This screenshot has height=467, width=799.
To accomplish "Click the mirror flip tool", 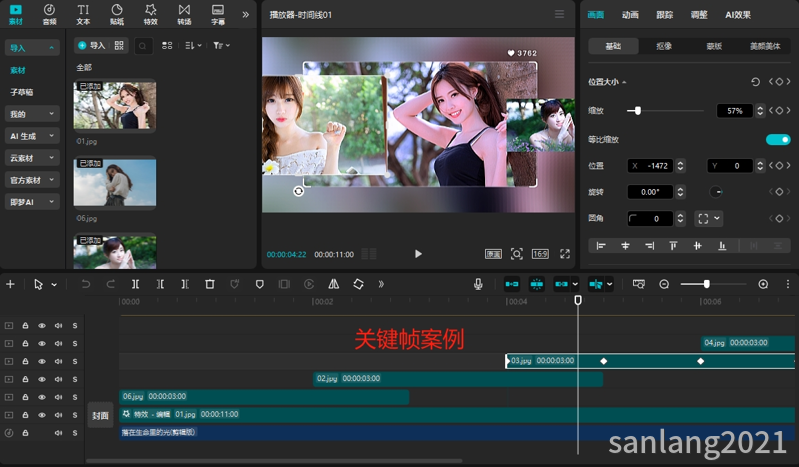I will tap(333, 284).
